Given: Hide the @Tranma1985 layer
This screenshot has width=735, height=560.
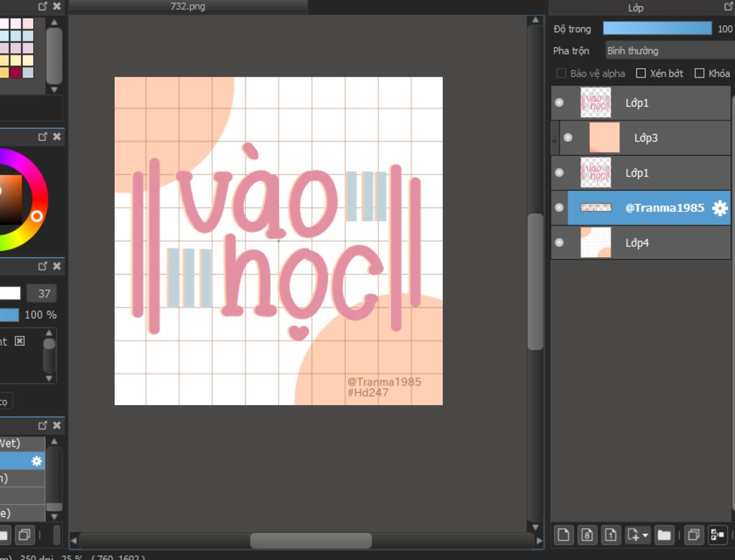Looking at the screenshot, I should point(559,207).
